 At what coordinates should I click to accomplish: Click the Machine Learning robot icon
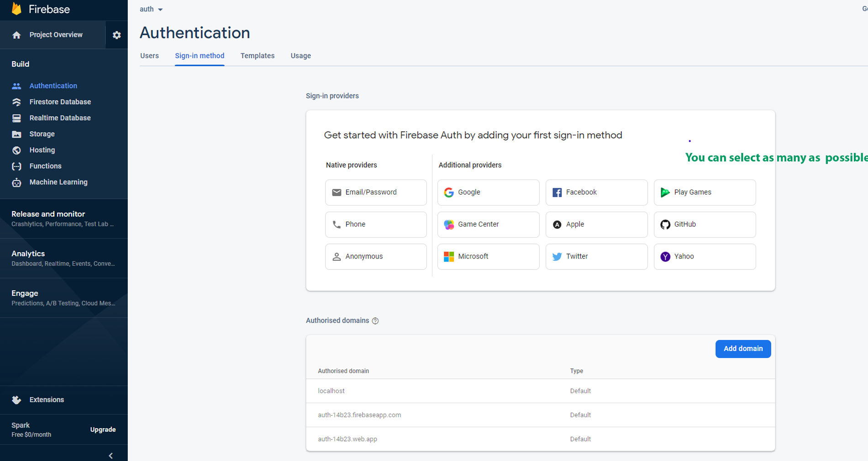tap(17, 182)
